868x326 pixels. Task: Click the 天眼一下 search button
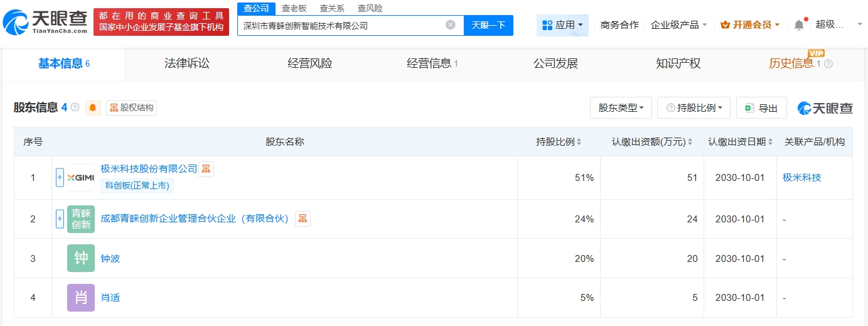tap(488, 25)
